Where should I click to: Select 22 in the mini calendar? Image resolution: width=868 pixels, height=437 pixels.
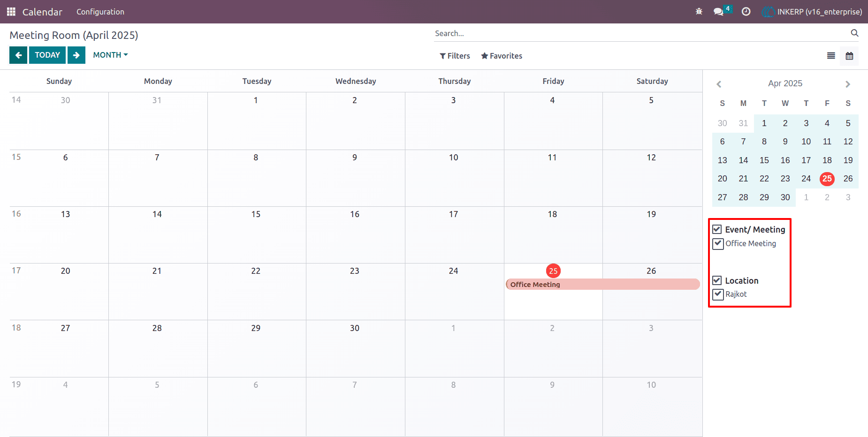click(764, 179)
